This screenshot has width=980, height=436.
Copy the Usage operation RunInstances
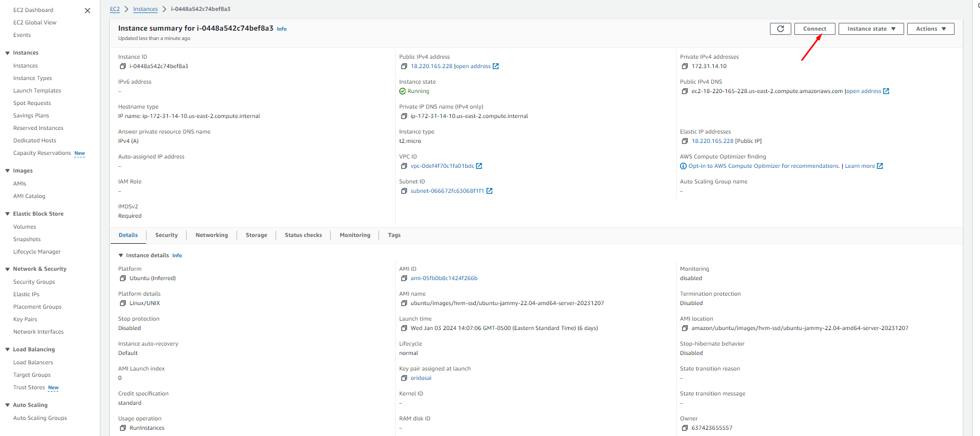tap(123, 428)
